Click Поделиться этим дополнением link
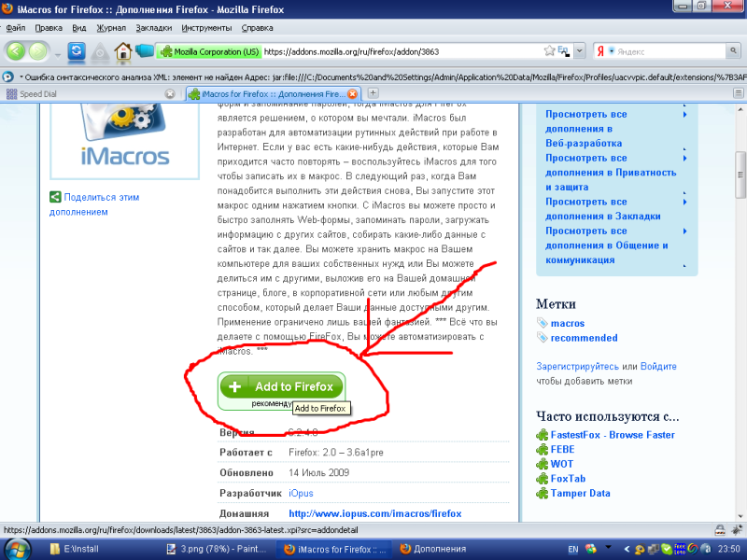Viewport: 747px width, 560px height. [94, 204]
